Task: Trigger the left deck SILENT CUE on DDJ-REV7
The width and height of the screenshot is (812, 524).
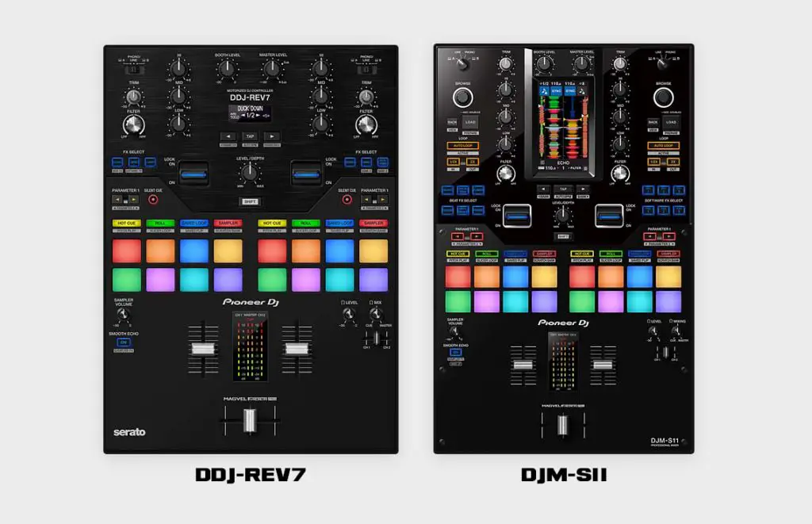Action: 153,199
